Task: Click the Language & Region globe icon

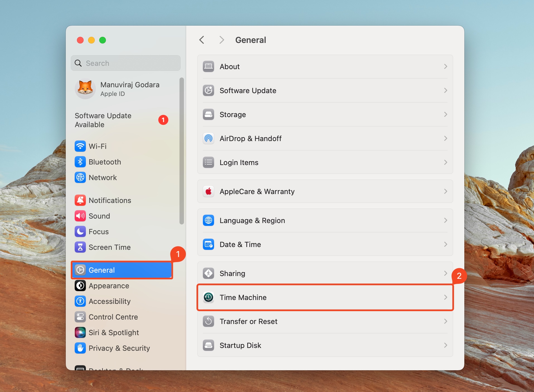Action: pos(208,220)
